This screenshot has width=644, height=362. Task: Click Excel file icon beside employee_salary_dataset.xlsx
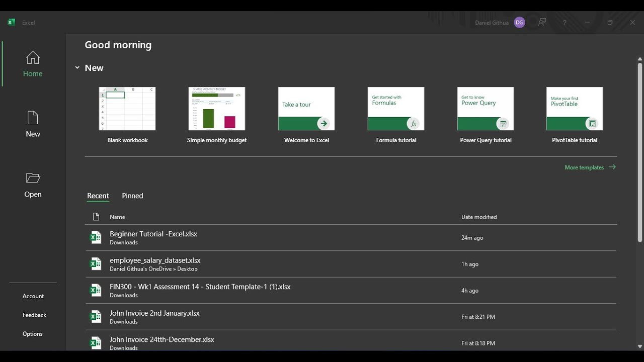(x=95, y=264)
